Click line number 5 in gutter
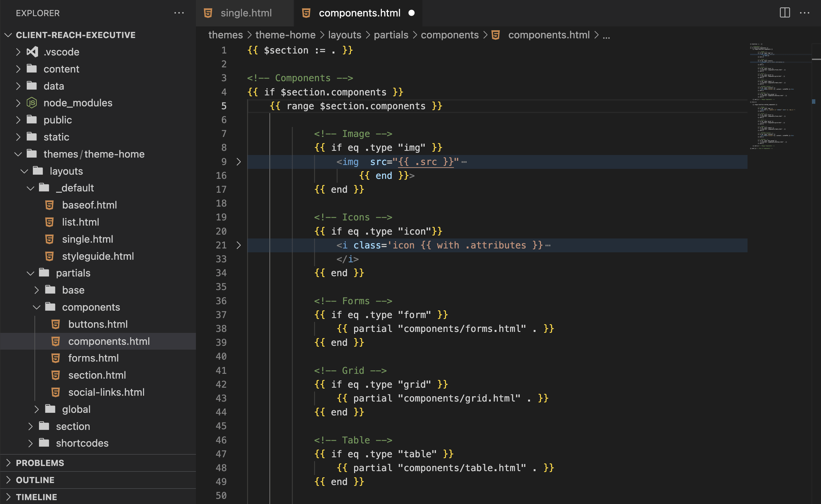This screenshot has height=504, width=821. [x=224, y=106]
